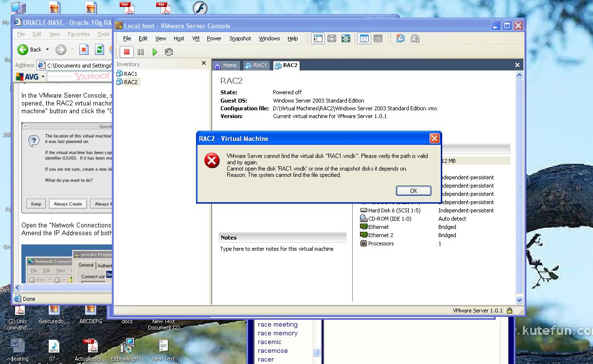This screenshot has width=593, height=364.
Task: Open the VMware Help menu
Action: [293, 38]
